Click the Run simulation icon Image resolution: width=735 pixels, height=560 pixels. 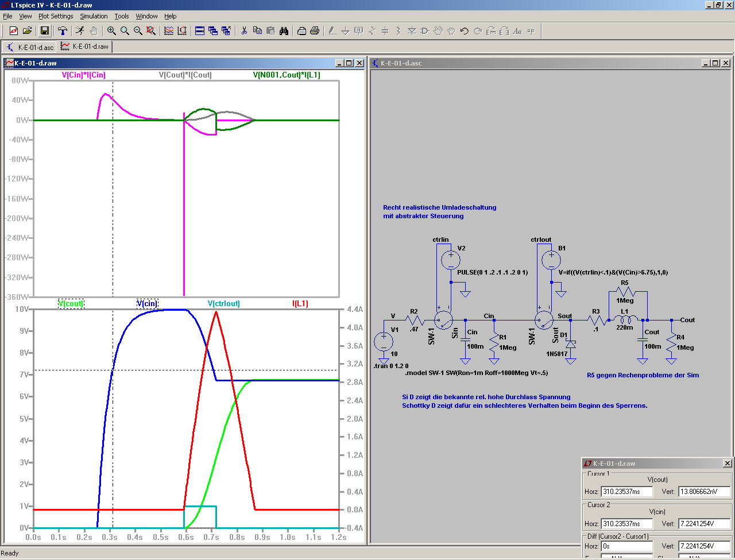coord(80,31)
